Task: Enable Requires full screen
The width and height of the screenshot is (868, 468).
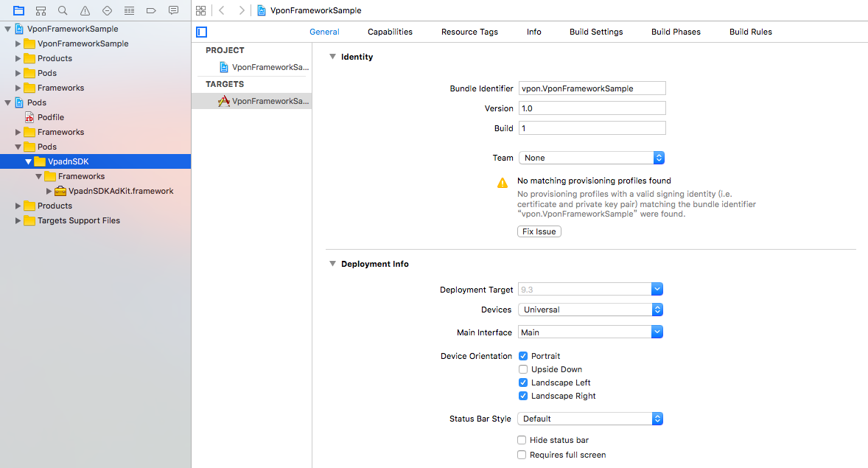Action: click(522, 455)
